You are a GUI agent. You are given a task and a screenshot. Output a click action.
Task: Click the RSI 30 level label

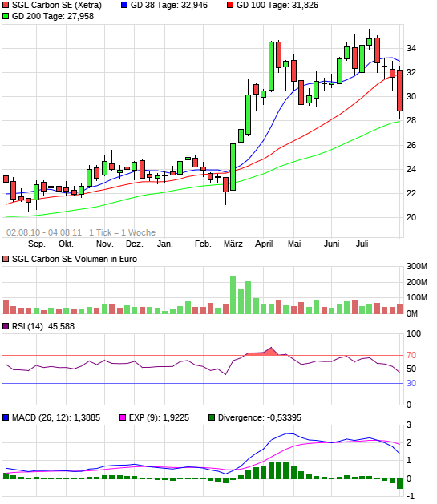(411, 383)
